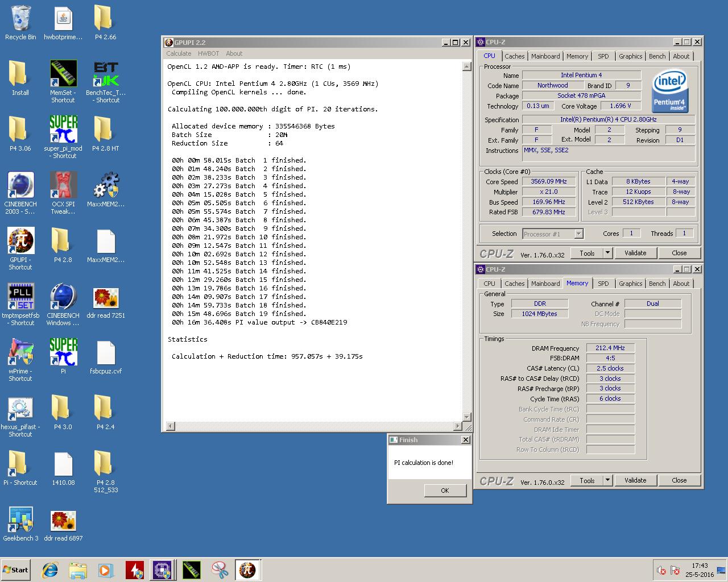Screen dimensions: 728x582
Task: Expand Tools dropdown arrow in upper CPU-Z
Action: pyautogui.click(x=607, y=253)
